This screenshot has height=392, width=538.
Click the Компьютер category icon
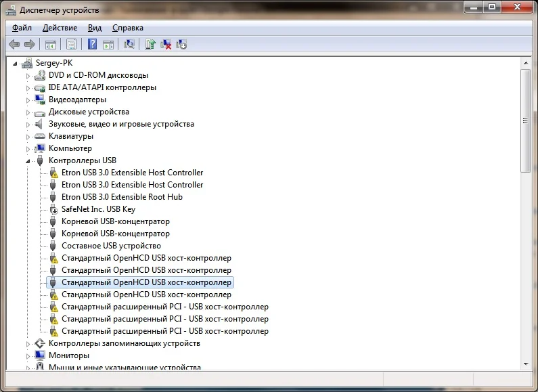tap(40, 148)
